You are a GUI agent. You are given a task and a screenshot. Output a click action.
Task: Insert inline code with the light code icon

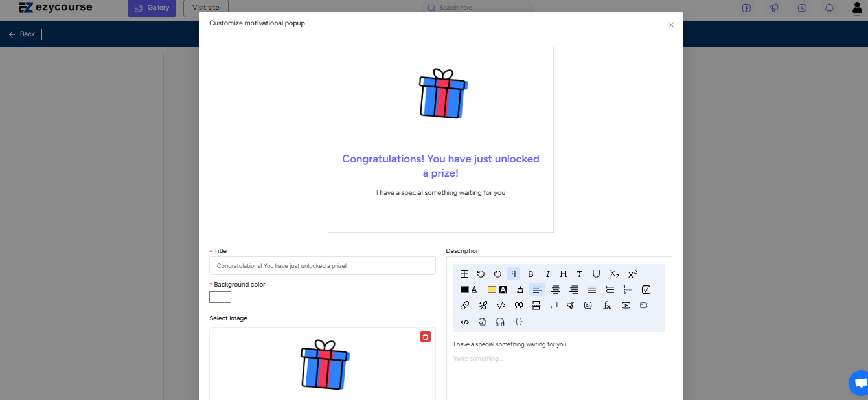click(501, 306)
